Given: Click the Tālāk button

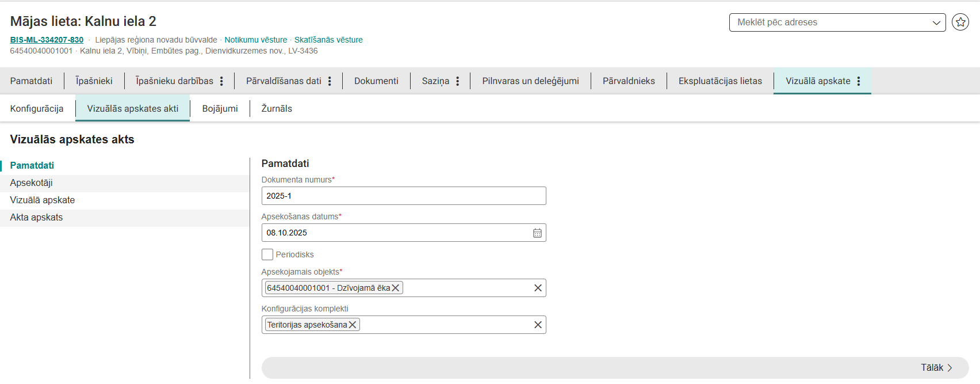Looking at the screenshot, I should point(936,368).
